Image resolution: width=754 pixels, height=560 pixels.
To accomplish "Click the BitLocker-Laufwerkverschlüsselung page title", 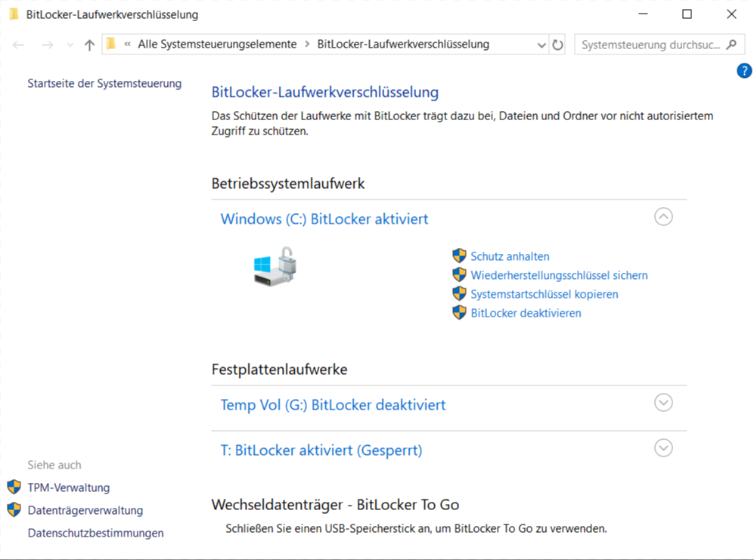I will tap(325, 91).
